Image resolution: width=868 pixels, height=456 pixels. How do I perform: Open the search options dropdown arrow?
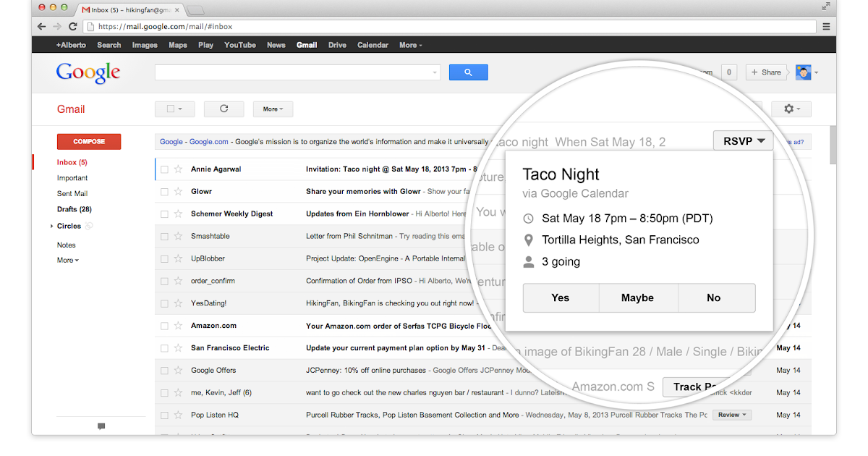pos(435,72)
